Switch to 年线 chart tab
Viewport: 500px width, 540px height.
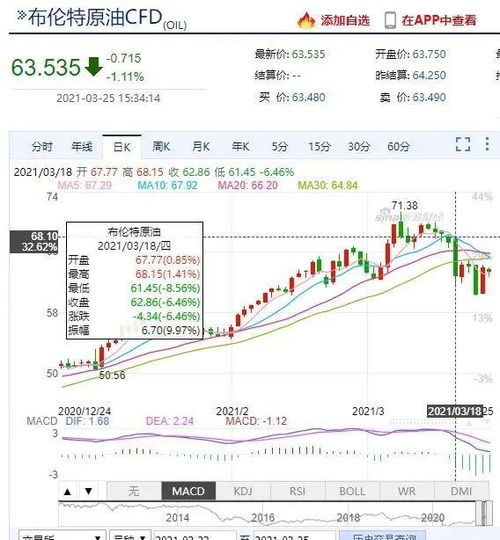(82, 147)
